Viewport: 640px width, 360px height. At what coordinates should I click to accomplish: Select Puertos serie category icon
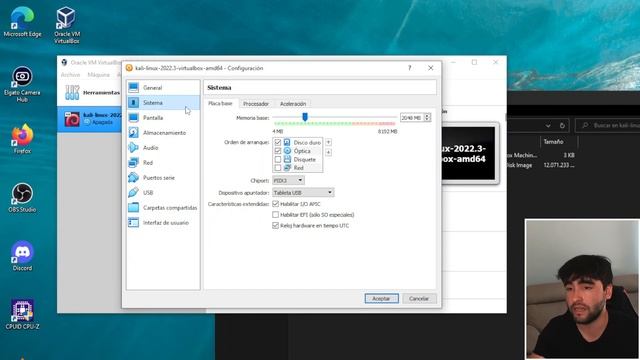click(x=133, y=178)
